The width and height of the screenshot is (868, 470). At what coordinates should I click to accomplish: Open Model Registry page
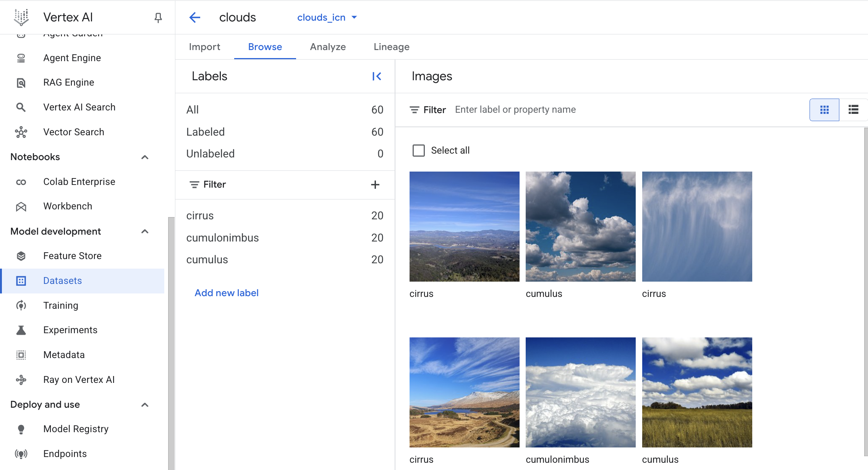tap(76, 429)
